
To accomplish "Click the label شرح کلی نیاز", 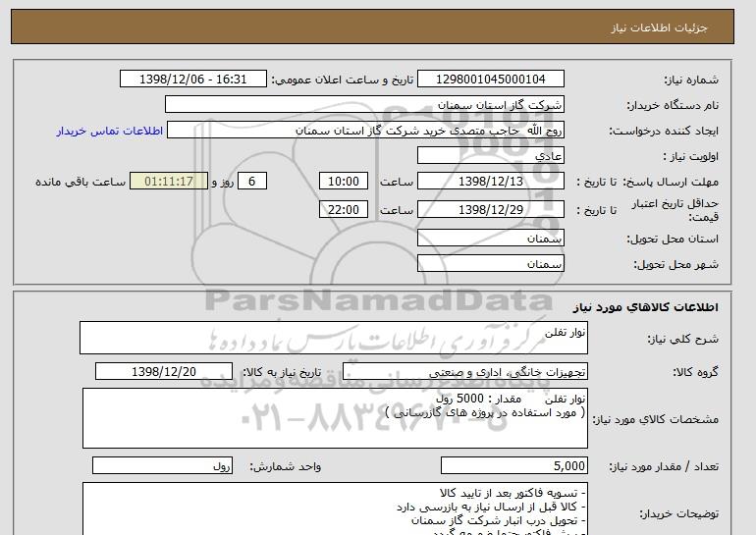I will click(x=682, y=339).
